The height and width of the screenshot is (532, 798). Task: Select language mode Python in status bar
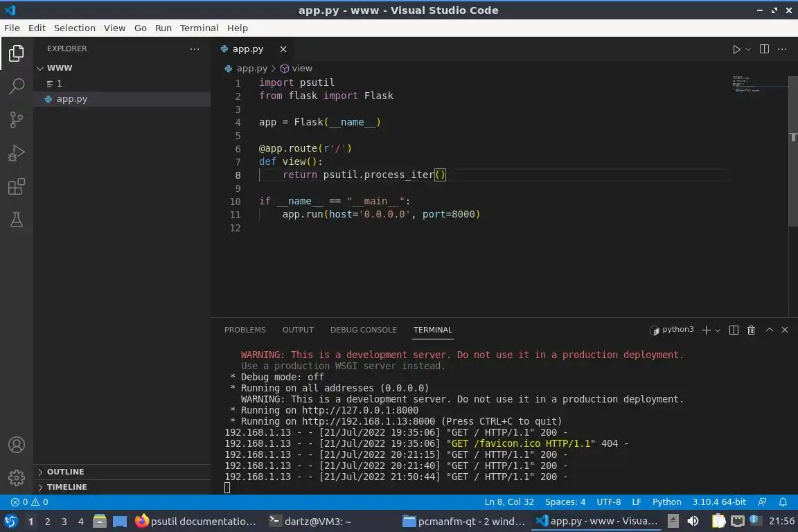pyautogui.click(x=666, y=502)
